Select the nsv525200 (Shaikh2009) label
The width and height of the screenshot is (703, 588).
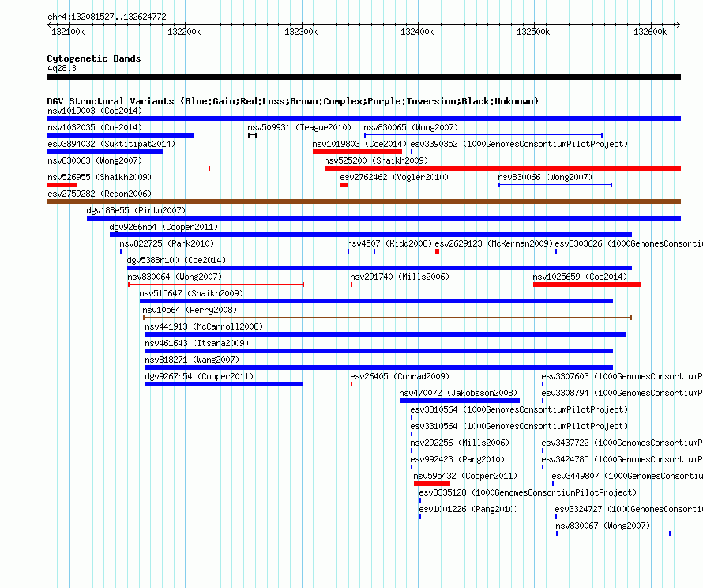tap(376, 160)
